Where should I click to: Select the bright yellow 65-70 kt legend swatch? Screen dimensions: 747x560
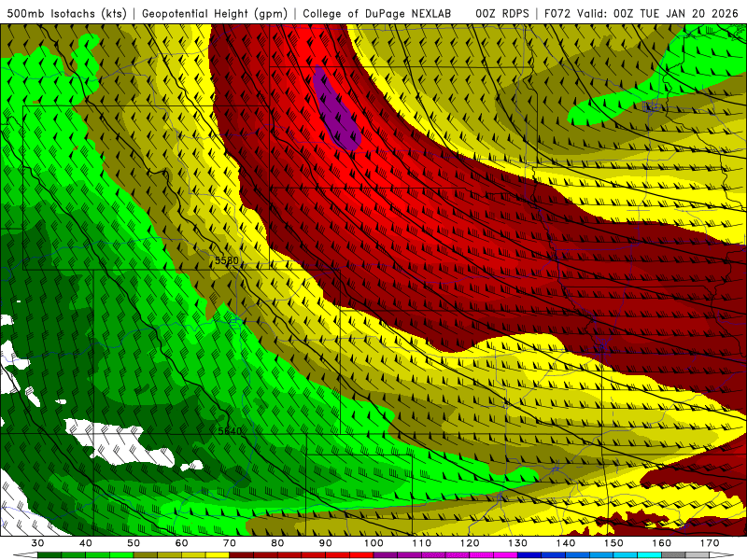[x=218, y=555]
